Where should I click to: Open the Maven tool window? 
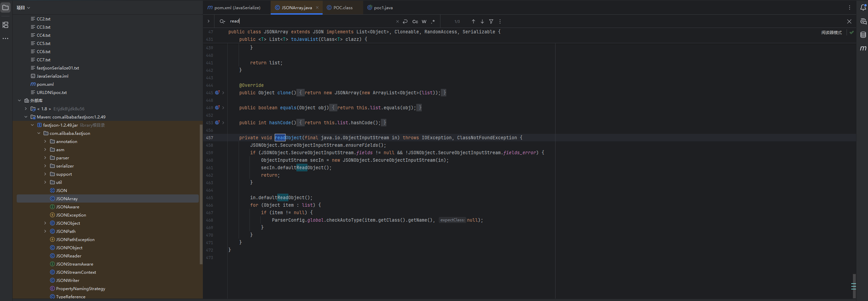pyautogui.click(x=863, y=48)
